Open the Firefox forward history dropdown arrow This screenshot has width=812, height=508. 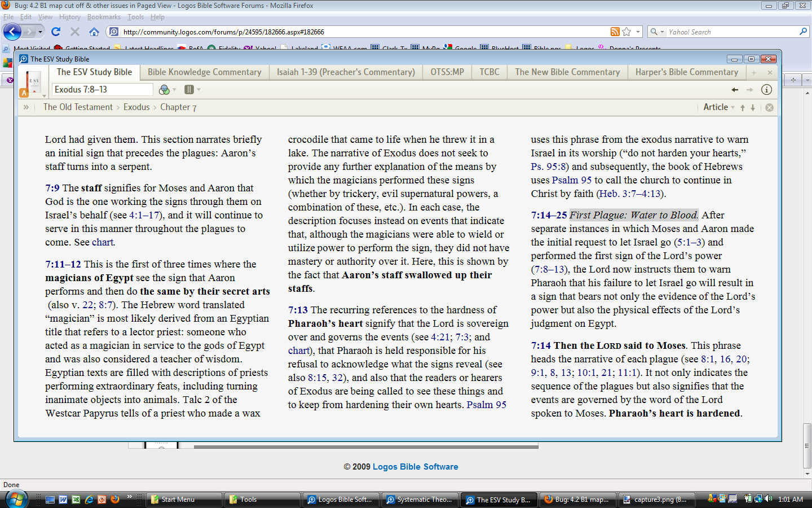click(40, 32)
